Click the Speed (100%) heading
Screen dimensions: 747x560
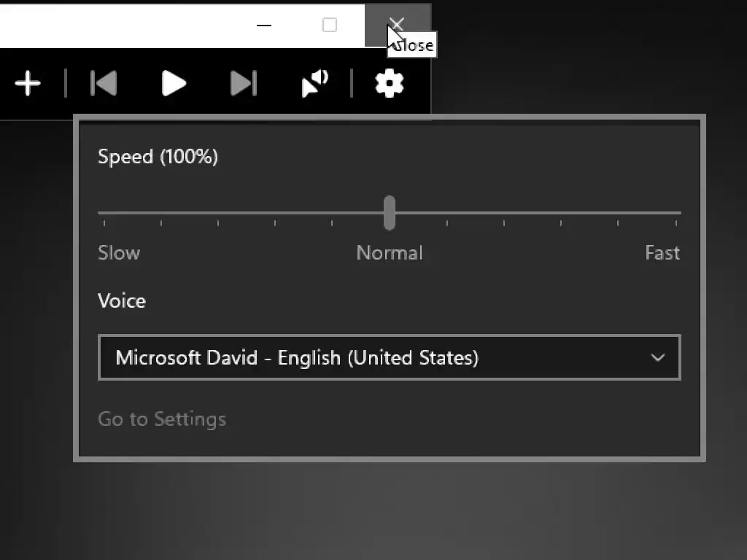(158, 157)
